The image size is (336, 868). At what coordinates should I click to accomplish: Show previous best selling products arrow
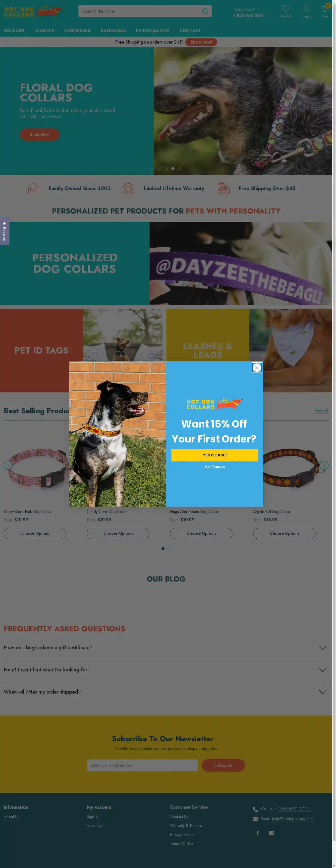click(x=8, y=465)
